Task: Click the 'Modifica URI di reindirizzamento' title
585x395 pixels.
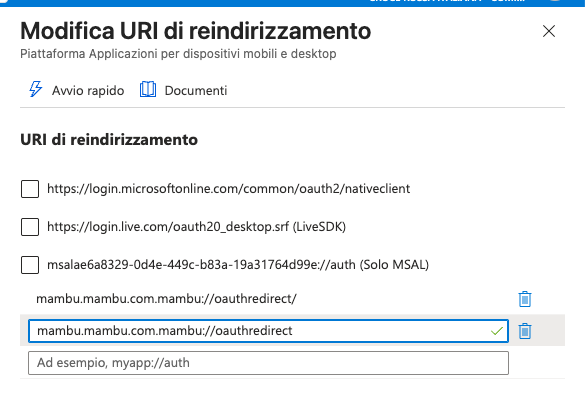Action: point(195,31)
